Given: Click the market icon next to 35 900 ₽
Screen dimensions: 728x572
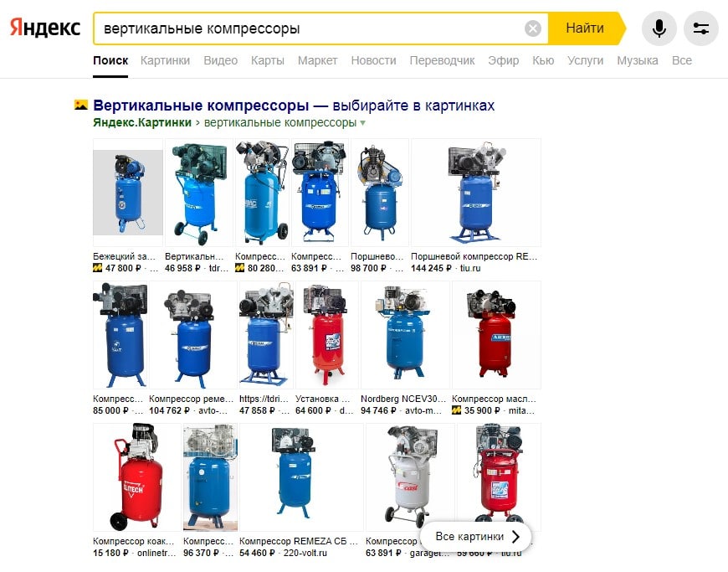Looking at the screenshot, I should tap(456, 410).
